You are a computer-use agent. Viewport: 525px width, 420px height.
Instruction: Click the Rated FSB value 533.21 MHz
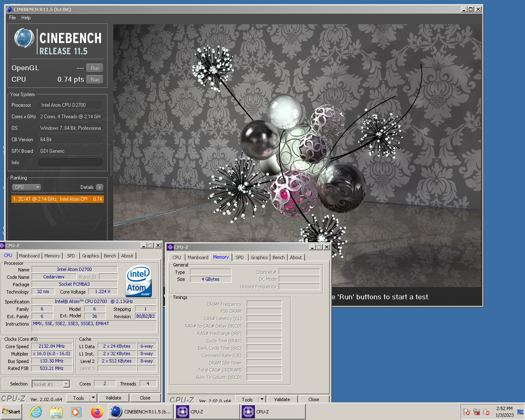pyautogui.click(x=52, y=368)
